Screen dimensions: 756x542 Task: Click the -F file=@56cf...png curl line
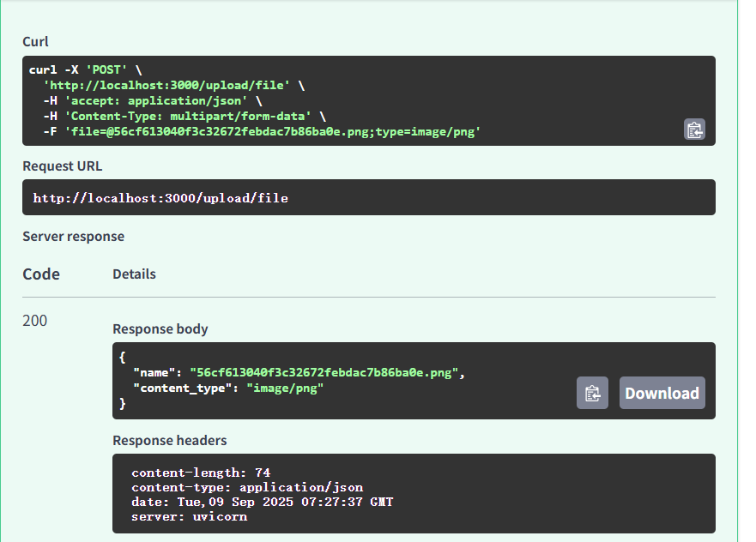click(262, 131)
